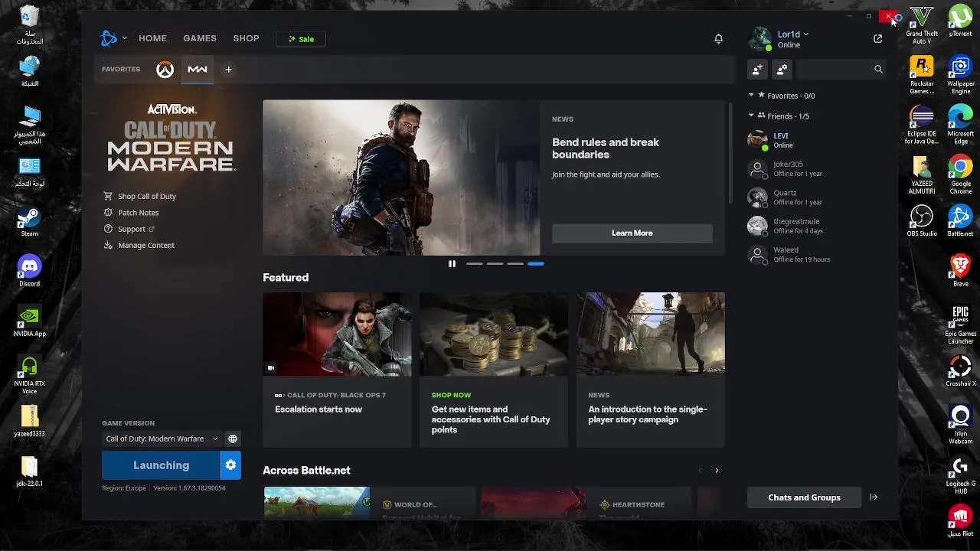The width and height of the screenshot is (980, 551).
Task: Add a game to favorites bar
Action: pyautogui.click(x=228, y=70)
